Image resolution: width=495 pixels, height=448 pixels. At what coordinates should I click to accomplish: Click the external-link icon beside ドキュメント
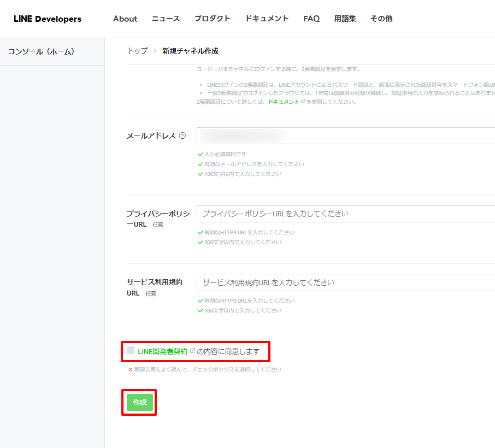(x=303, y=101)
